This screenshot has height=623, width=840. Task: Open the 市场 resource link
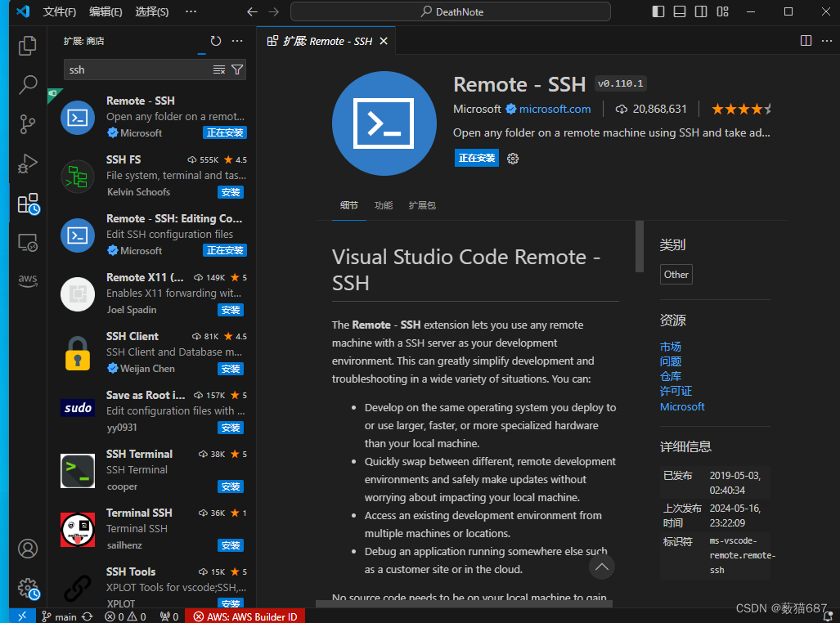click(x=670, y=347)
